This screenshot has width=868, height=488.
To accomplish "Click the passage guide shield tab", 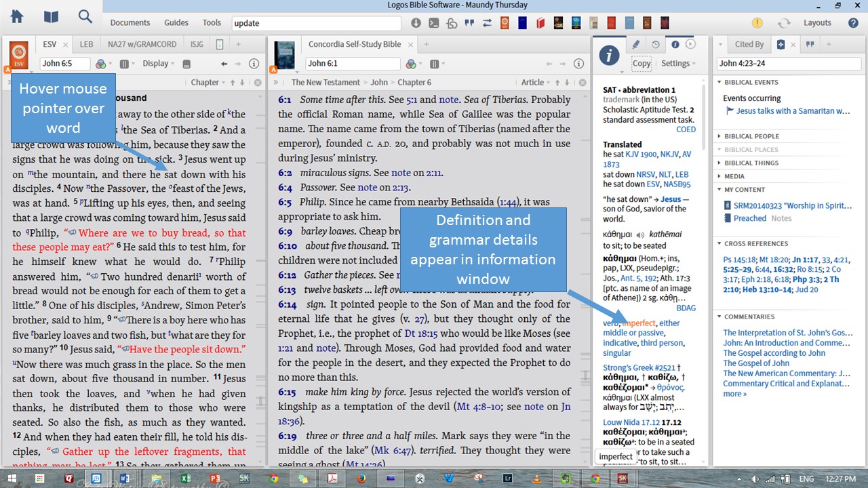I will click(x=781, y=44).
